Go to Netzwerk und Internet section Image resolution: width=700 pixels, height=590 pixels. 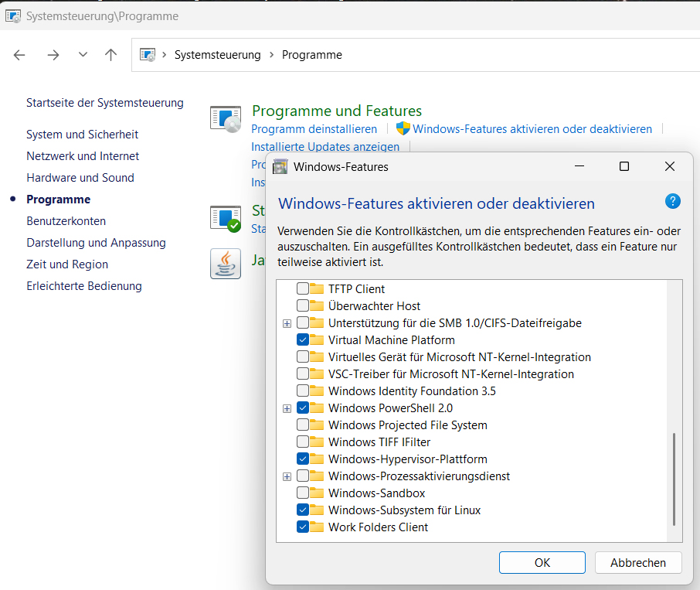pos(83,156)
